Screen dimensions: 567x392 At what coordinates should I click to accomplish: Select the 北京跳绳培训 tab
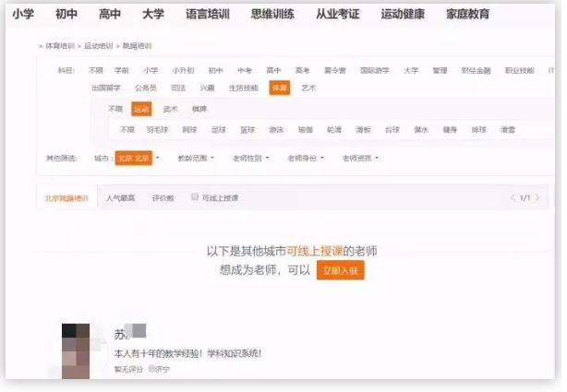(x=66, y=197)
